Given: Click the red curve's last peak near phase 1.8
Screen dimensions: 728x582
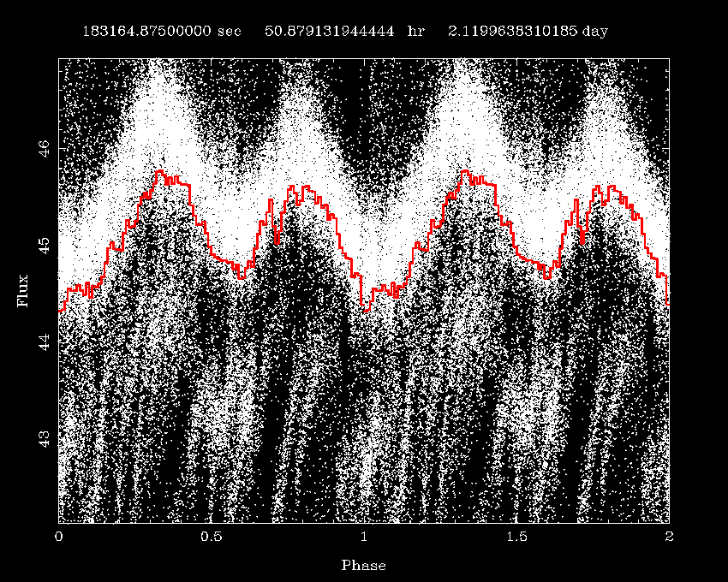Looking at the screenshot, I should 612,187.
